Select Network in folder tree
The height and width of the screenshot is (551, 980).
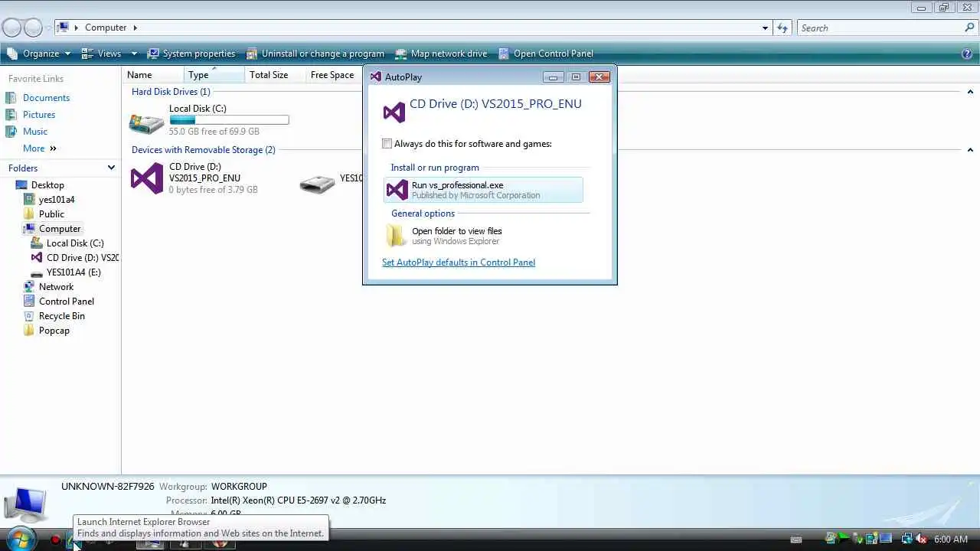(x=56, y=287)
